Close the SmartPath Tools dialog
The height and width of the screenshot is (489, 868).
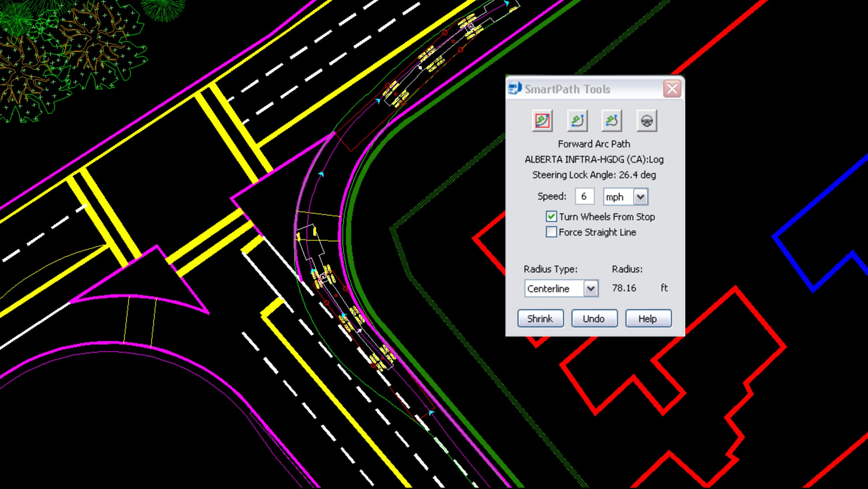pos(672,88)
